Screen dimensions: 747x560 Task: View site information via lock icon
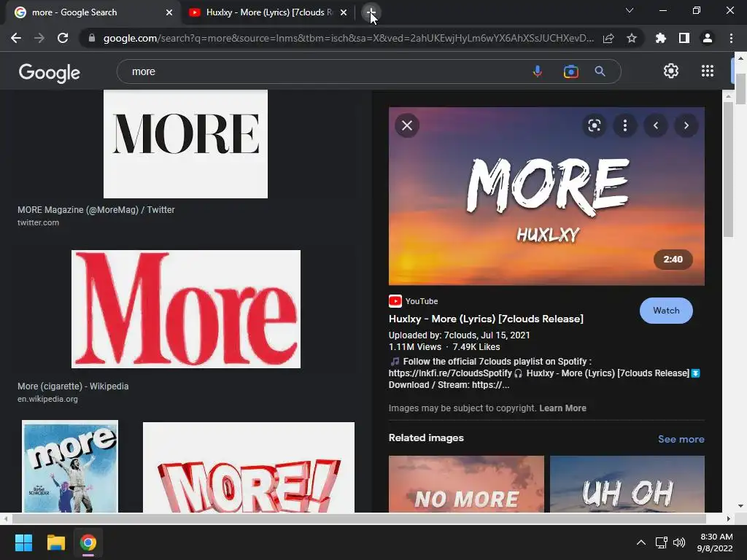(x=92, y=38)
